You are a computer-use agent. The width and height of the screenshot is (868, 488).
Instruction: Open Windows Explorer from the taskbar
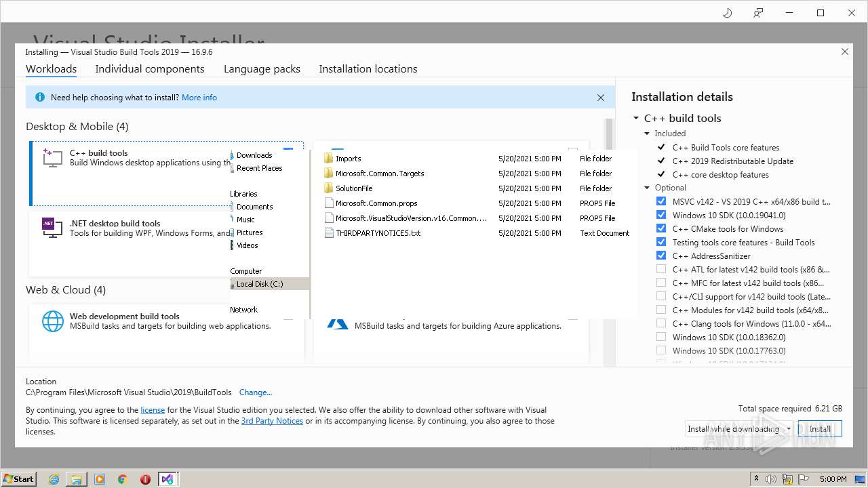point(77,479)
